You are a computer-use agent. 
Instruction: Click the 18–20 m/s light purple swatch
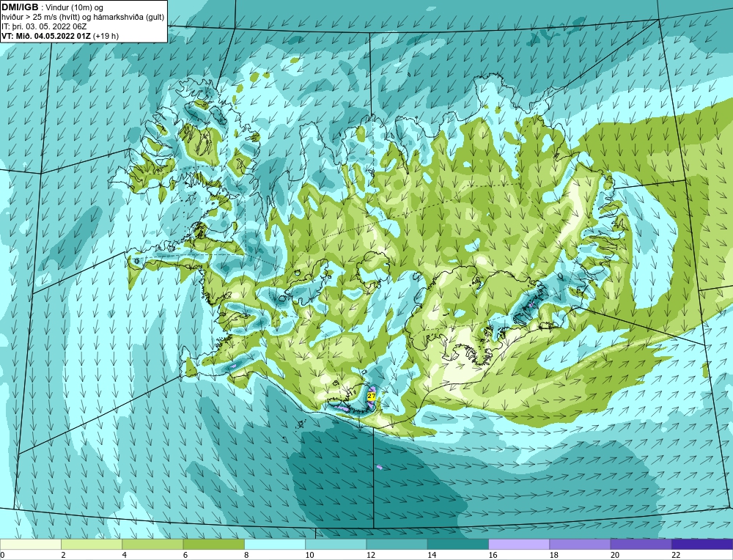580,544
